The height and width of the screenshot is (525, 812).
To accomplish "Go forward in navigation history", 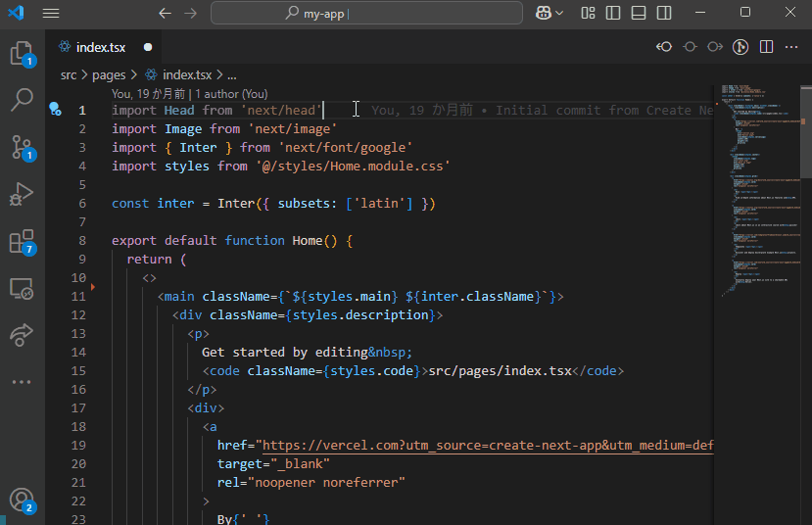I will point(191,13).
